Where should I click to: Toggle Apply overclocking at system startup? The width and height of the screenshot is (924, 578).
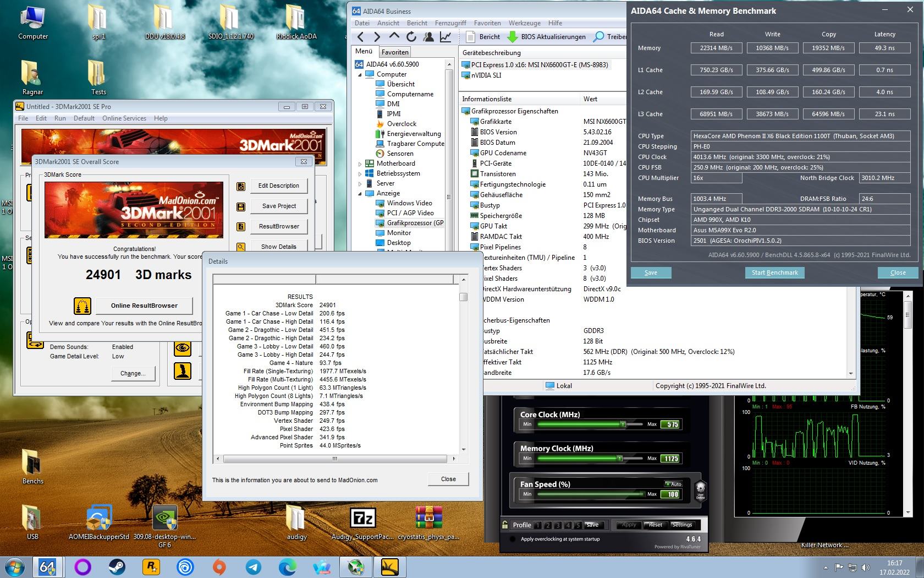tap(514, 539)
